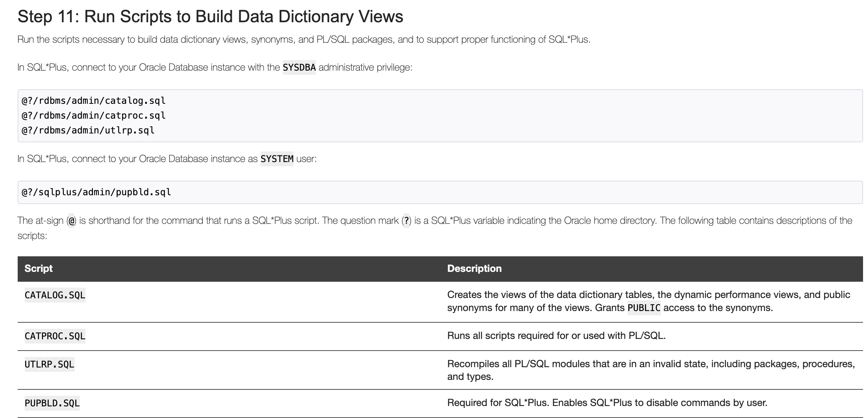Click the SYSTEM inline code text
This screenshot has width=868, height=418.
(x=277, y=159)
